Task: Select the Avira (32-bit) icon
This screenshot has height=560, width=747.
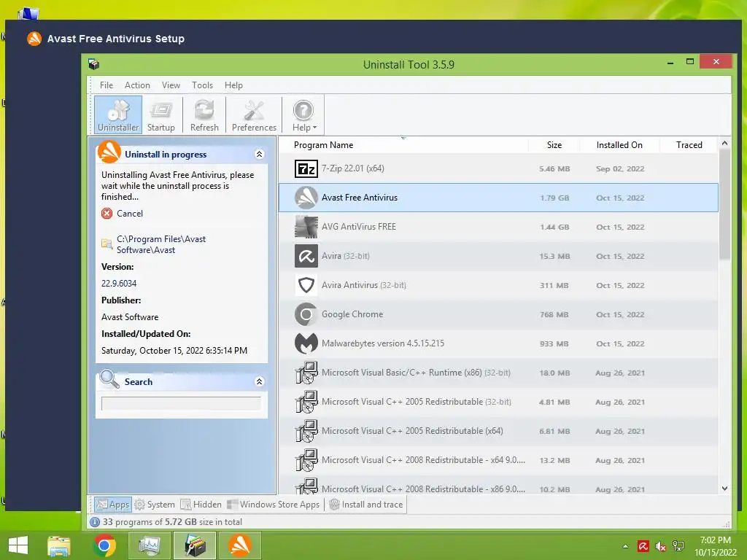Action: tap(306, 256)
